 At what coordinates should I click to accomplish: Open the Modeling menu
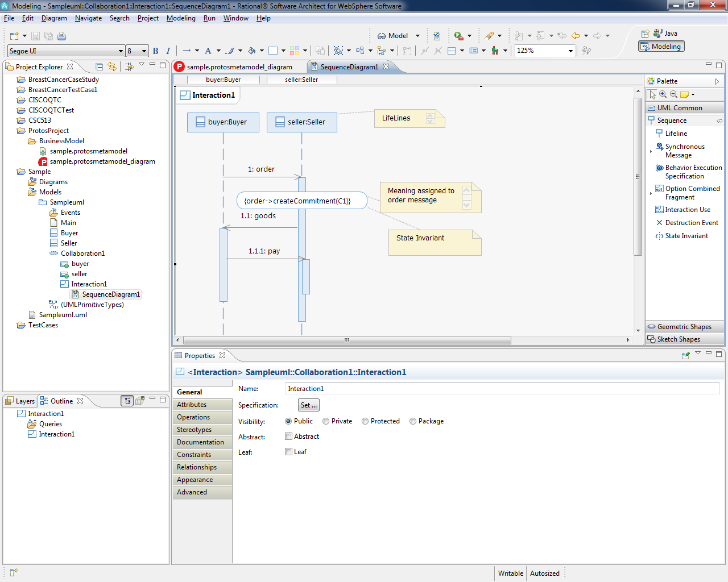(181, 18)
